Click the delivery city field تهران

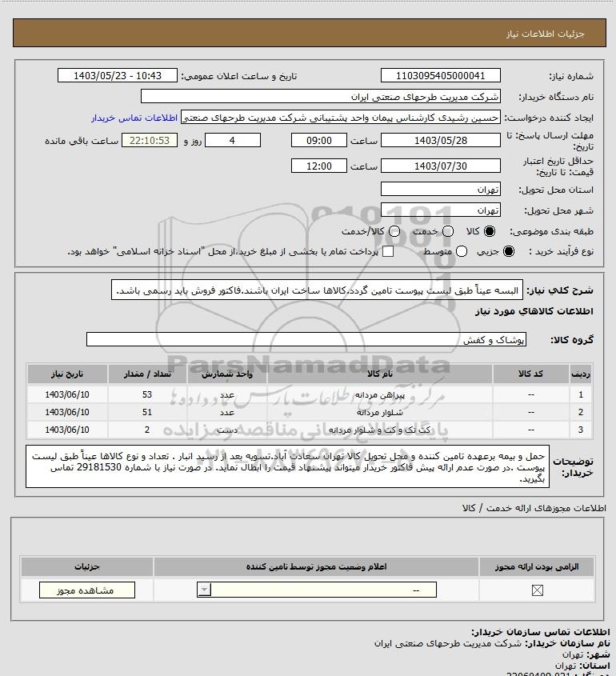pyautogui.click(x=441, y=210)
